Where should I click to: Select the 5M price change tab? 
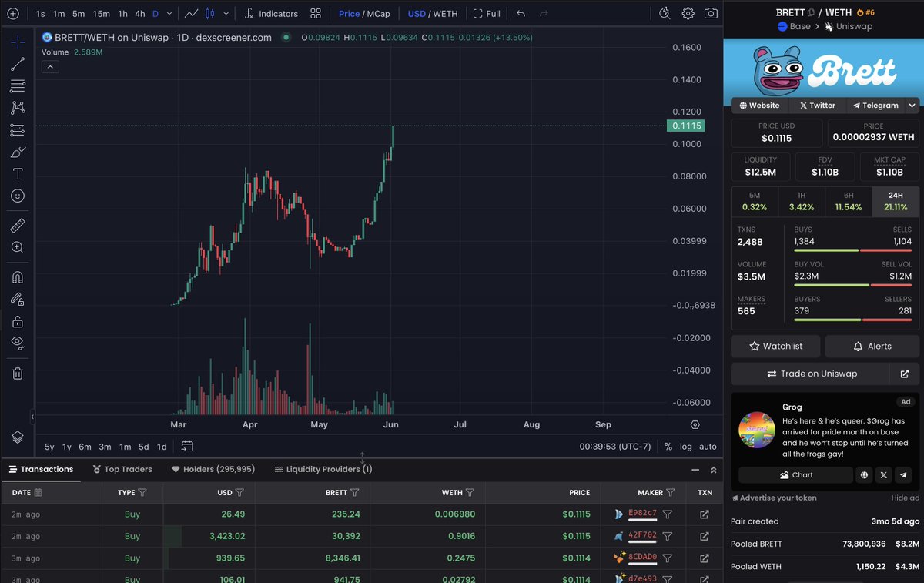(x=755, y=202)
